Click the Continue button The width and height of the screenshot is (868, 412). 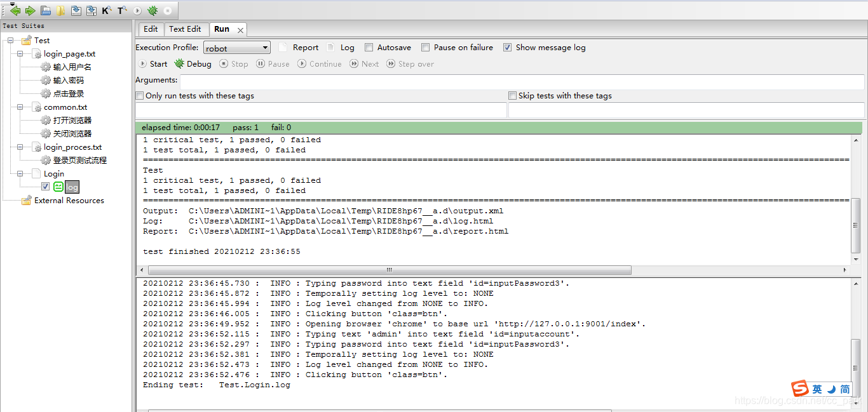pos(320,64)
